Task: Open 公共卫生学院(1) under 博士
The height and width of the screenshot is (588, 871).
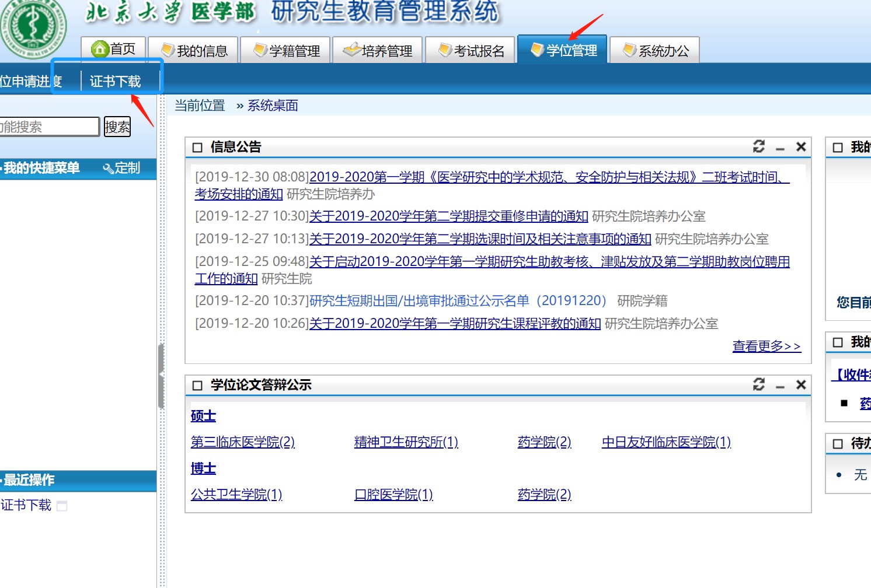Action: (236, 495)
